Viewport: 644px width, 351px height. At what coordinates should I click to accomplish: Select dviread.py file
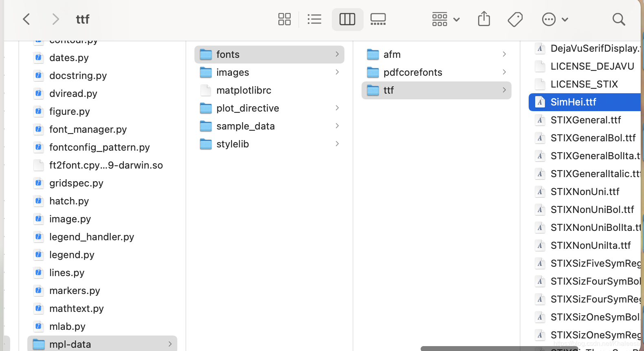102,93
